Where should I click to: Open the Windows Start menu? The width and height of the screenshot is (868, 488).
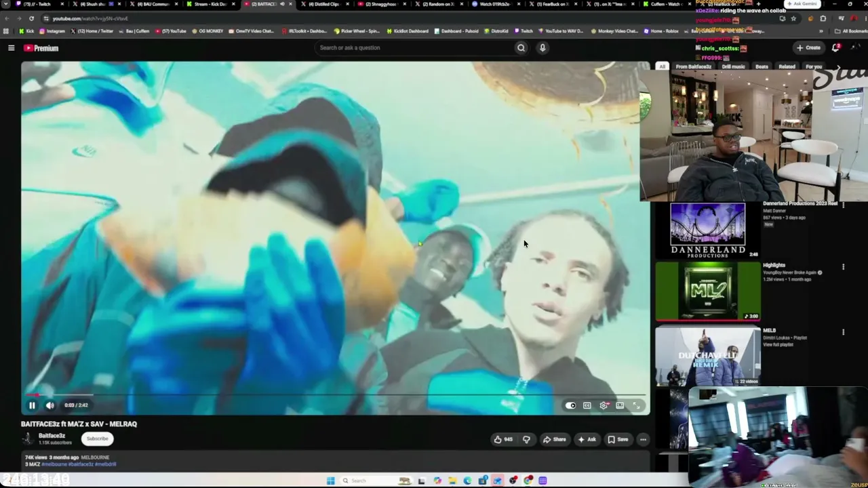pos(330,481)
